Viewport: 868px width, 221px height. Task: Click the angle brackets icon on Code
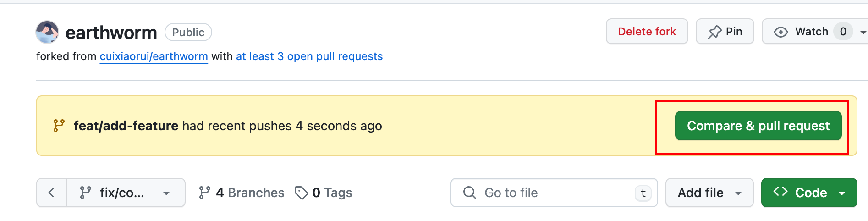780,192
